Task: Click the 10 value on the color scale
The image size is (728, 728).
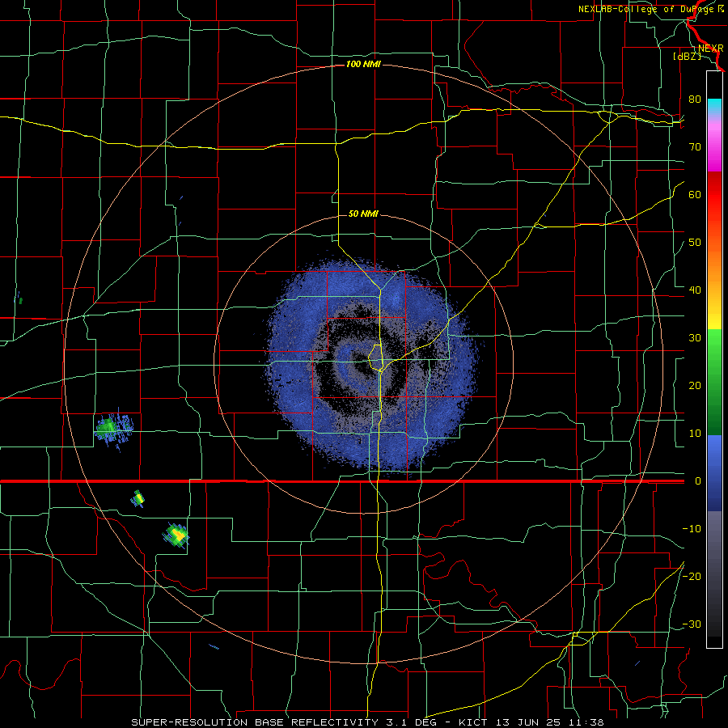Action: pos(695,434)
